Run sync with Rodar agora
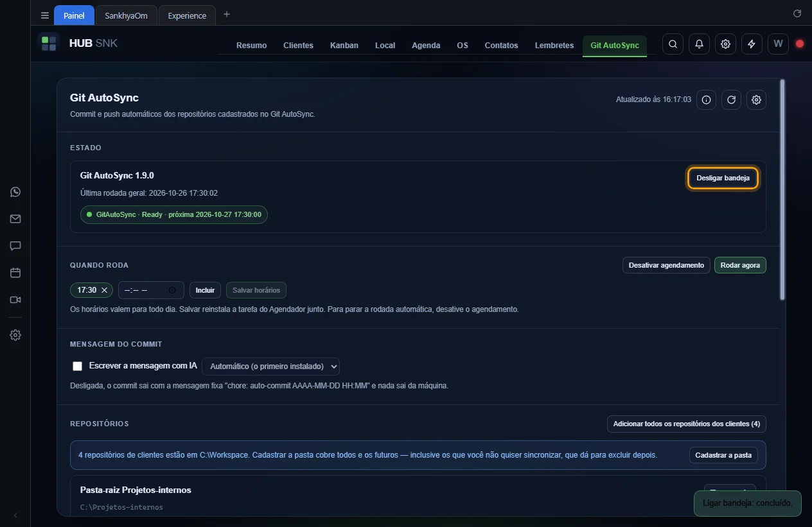The image size is (812, 527). tap(740, 265)
